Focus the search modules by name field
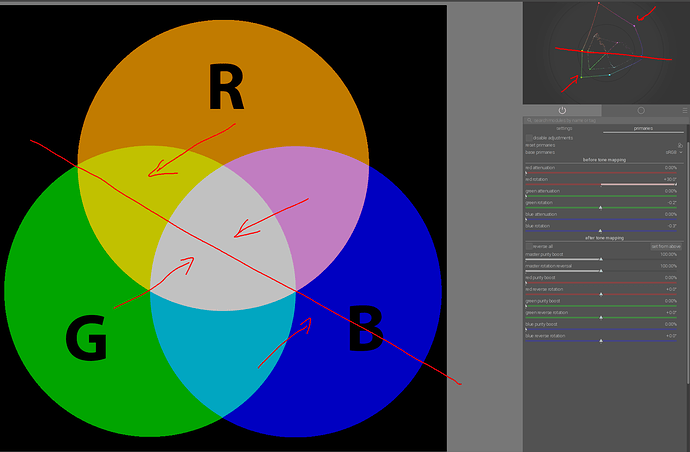This screenshot has width=690, height=452. 605,120
